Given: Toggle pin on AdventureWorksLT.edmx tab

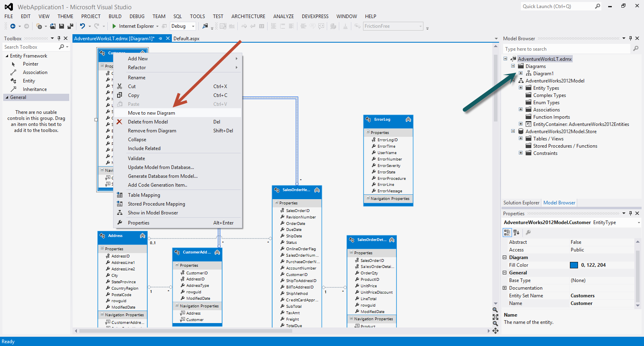Looking at the screenshot, I should pos(160,39).
